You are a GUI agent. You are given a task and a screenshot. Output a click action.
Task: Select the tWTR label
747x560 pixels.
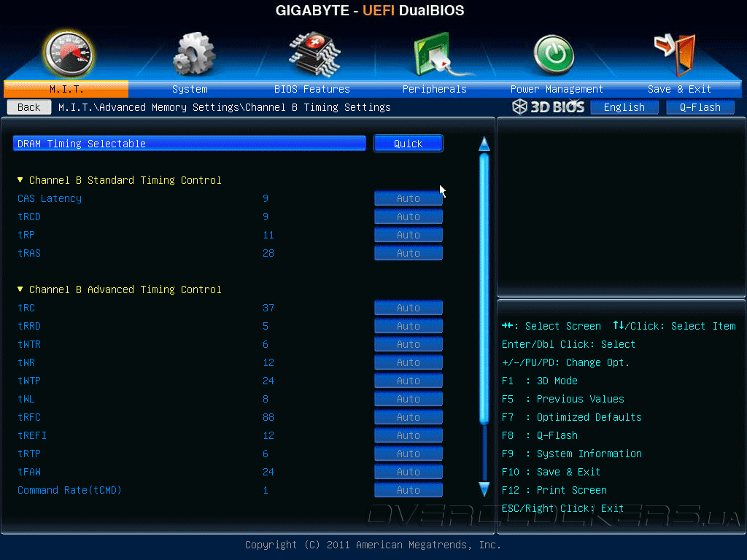[29, 344]
